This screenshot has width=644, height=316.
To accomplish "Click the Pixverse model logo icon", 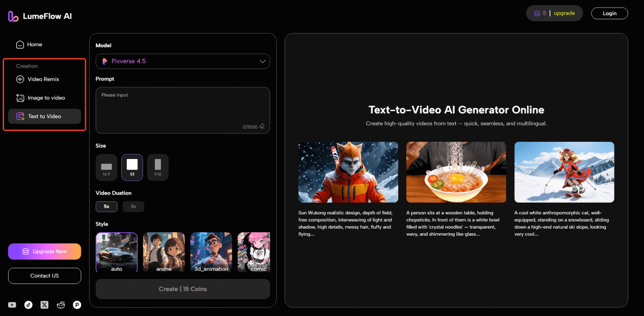I will point(105,61).
